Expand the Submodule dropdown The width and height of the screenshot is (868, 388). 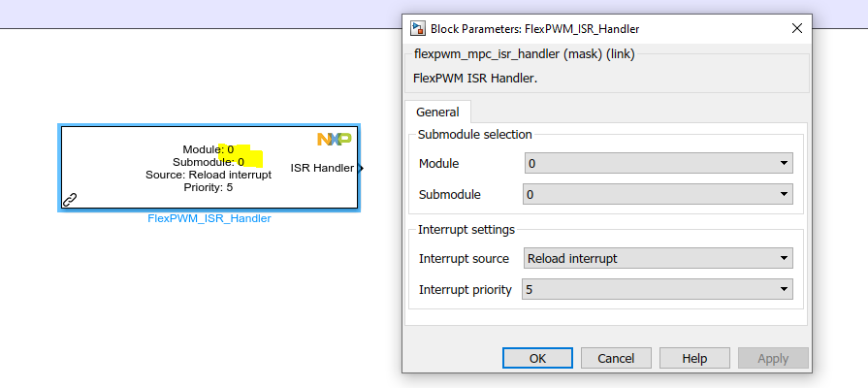coord(658,195)
